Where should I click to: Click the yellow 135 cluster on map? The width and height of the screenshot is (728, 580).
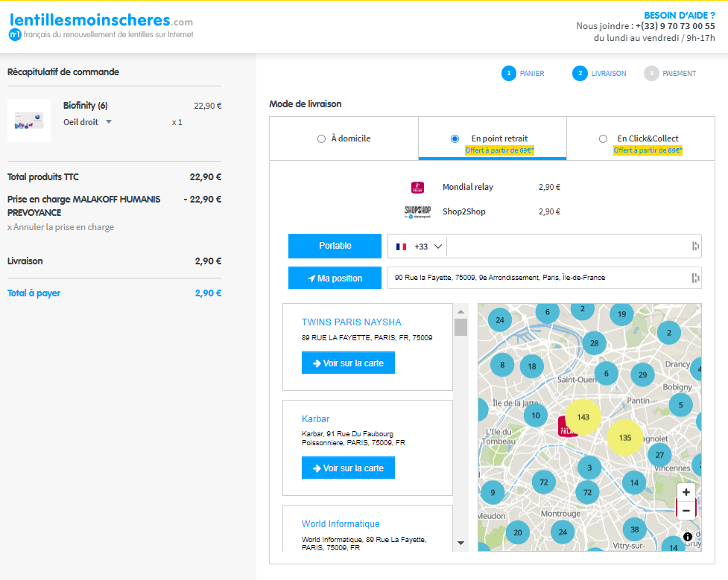coord(625,438)
